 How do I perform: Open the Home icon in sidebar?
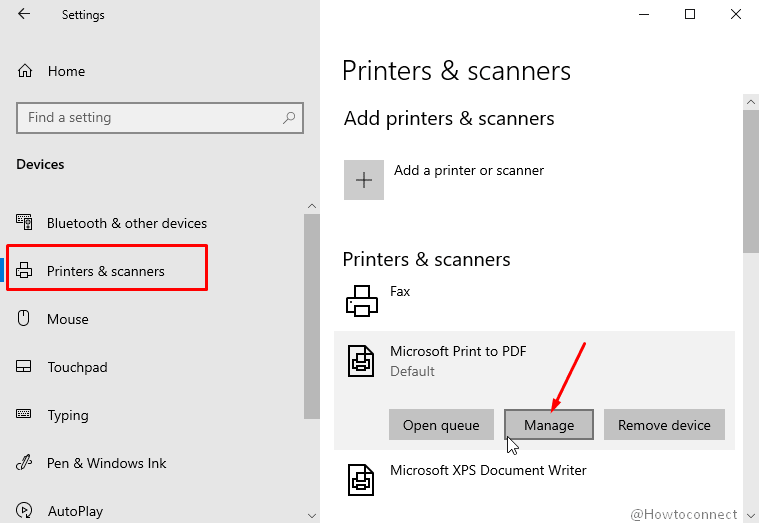[25, 71]
